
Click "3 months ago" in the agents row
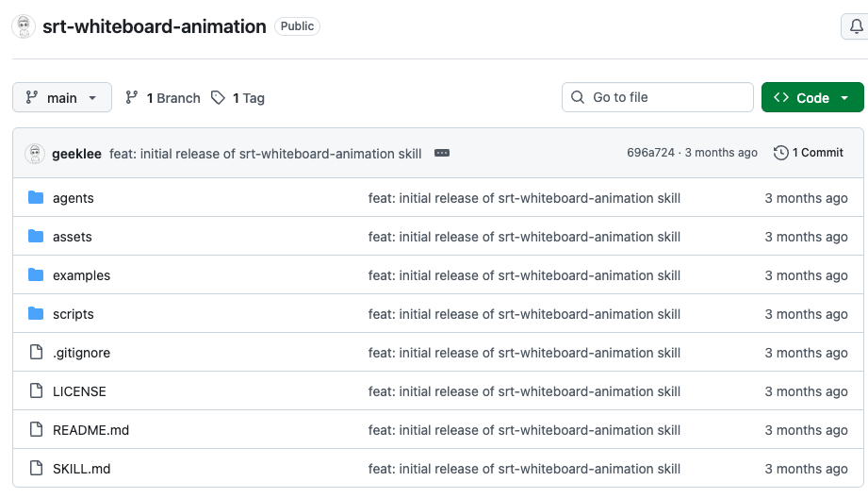(x=806, y=198)
